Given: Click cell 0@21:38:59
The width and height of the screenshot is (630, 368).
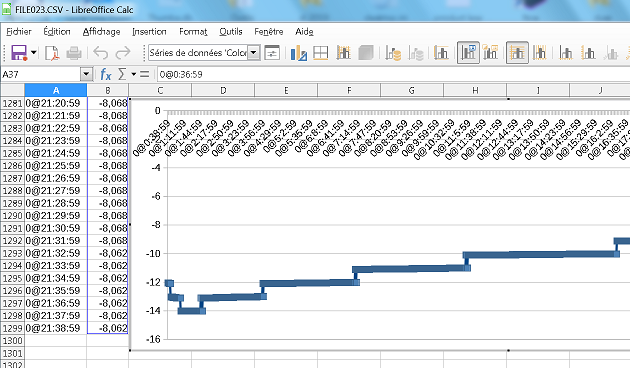Looking at the screenshot, I should pyautogui.click(x=55, y=328).
